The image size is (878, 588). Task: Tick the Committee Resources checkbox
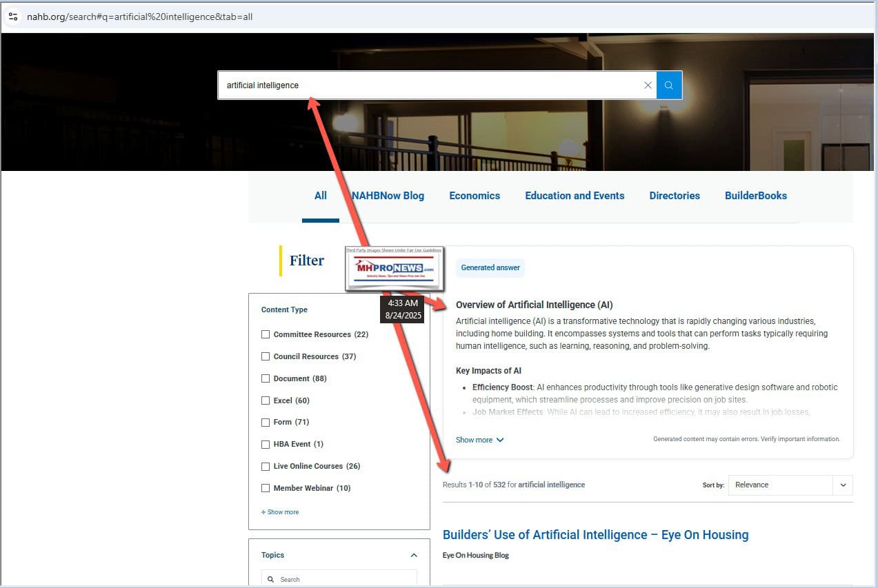[266, 334]
